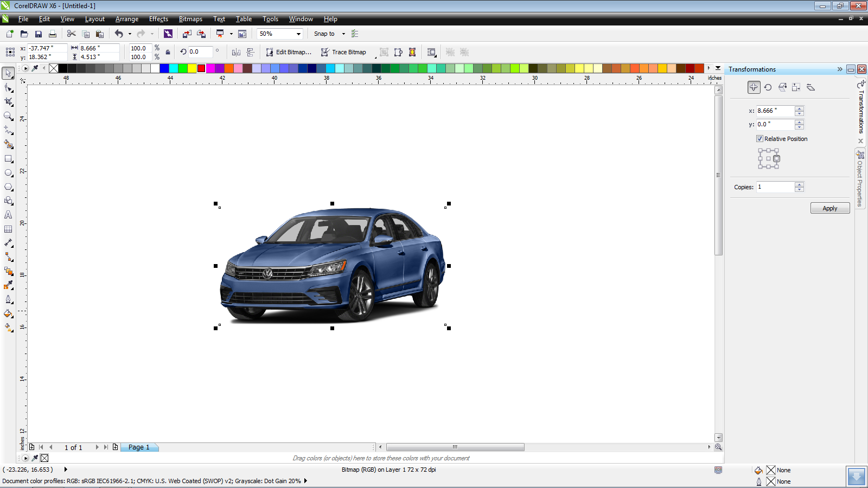
Task: Select center anchor point in docker
Action: [x=768, y=159]
